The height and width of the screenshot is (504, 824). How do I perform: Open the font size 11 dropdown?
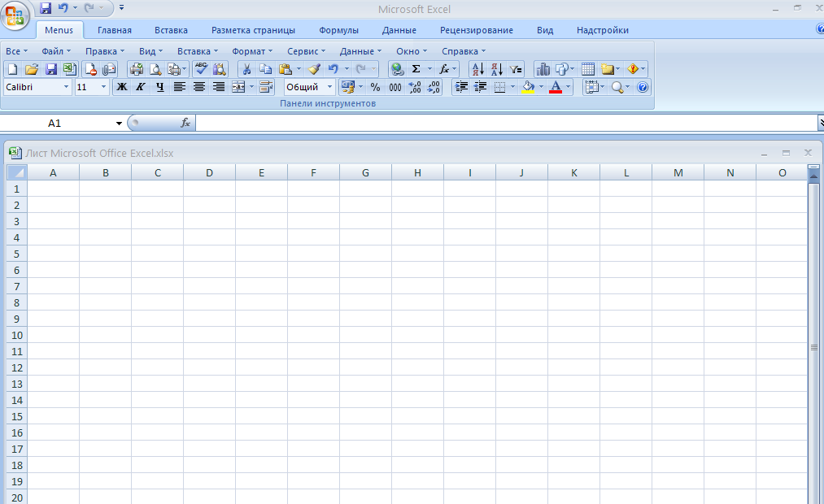[103, 87]
